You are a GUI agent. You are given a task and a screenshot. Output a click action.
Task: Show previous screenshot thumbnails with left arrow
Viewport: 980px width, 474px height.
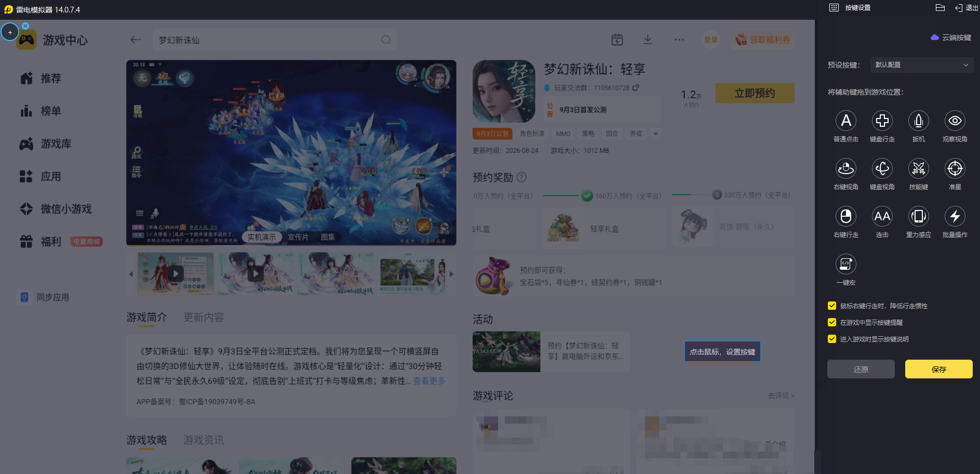[x=131, y=274]
